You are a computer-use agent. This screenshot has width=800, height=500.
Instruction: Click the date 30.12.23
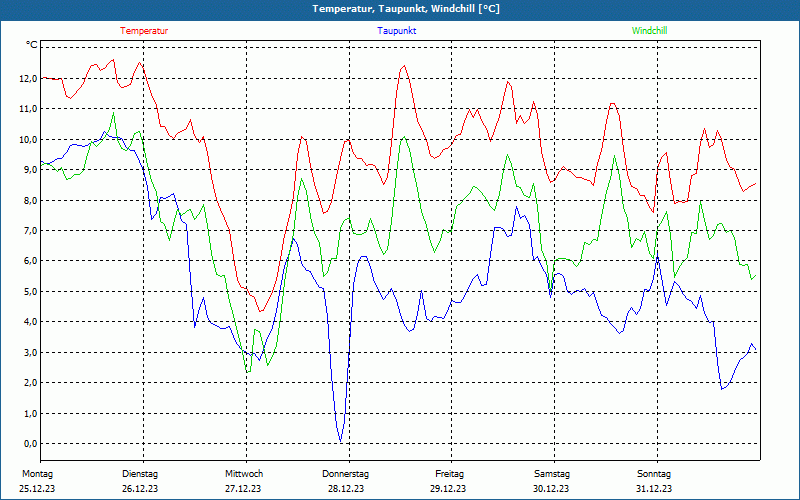[551, 489]
